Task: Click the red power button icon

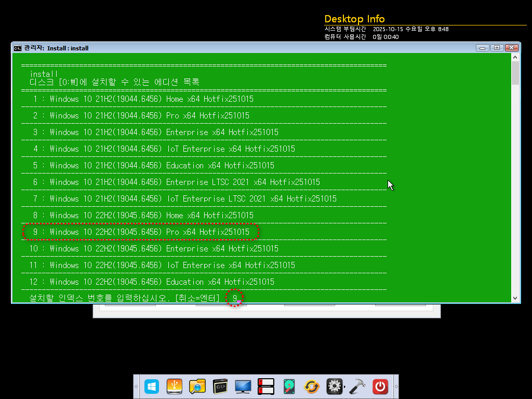Action: click(x=380, y=387)
